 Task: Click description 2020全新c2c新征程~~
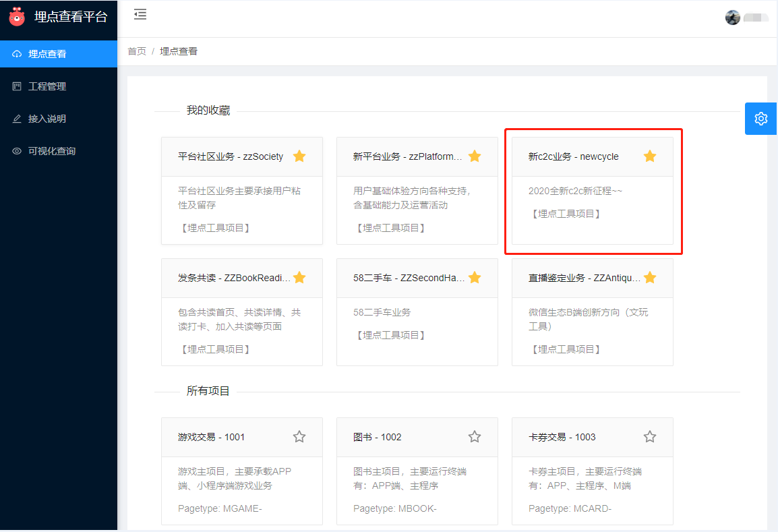pos(575,191)
